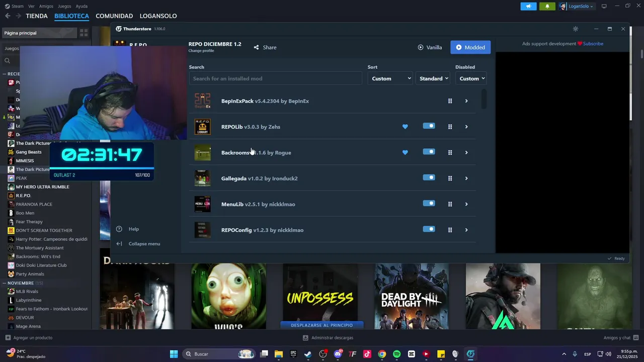
Task: Open Google Chrome from taskbar
Action: point(382,354)
